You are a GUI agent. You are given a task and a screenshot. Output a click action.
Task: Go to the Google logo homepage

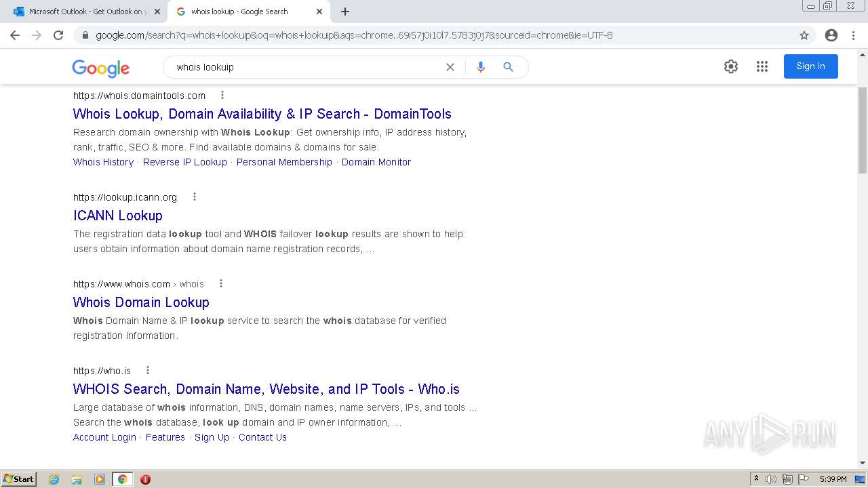pyautogui.click(x=100, y=68)
